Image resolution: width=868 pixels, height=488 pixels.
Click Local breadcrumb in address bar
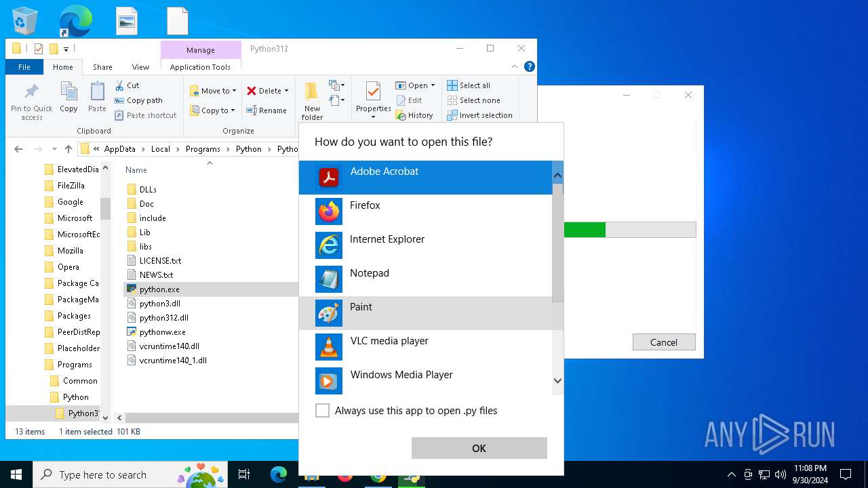(161, 149)
